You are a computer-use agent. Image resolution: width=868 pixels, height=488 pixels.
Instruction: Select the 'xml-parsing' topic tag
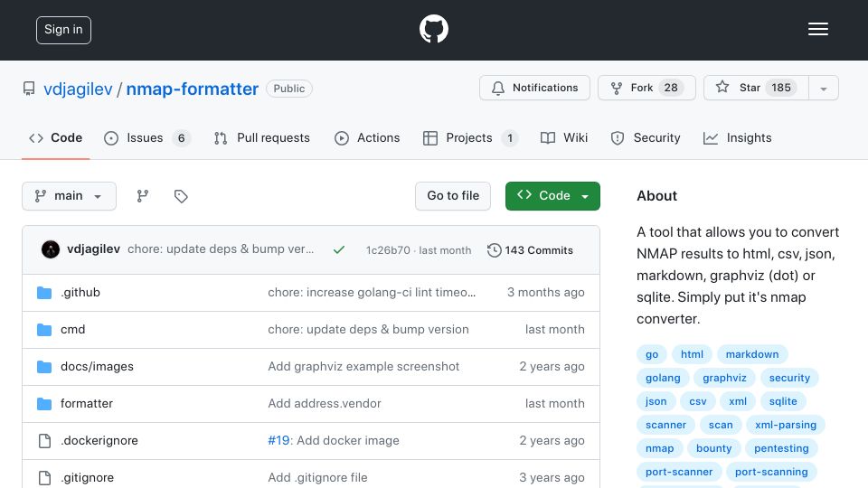coord(786,425)
